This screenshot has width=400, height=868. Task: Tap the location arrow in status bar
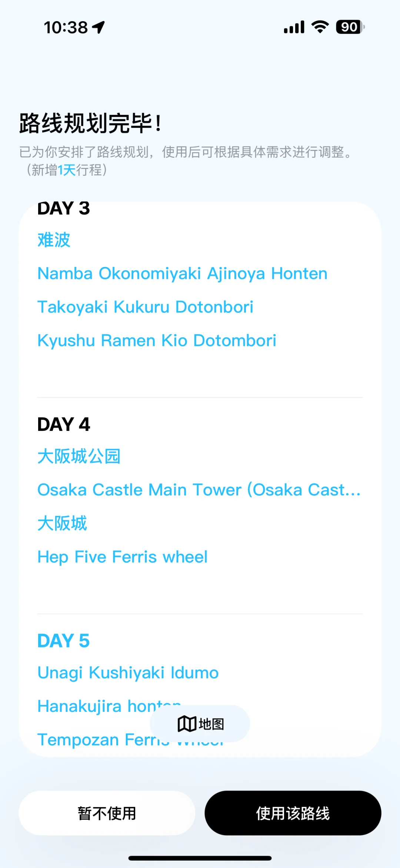(x=99, y=27)
